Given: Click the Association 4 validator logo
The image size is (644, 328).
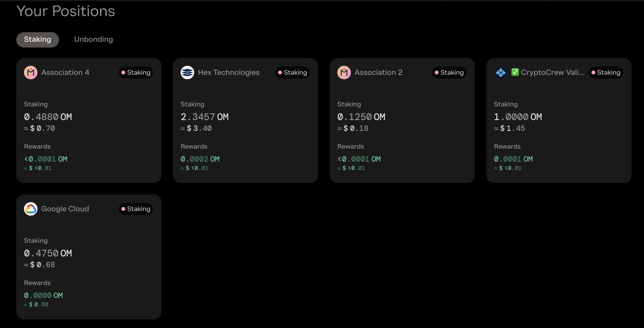Looking at the screenshot, I should click(30, 73).
